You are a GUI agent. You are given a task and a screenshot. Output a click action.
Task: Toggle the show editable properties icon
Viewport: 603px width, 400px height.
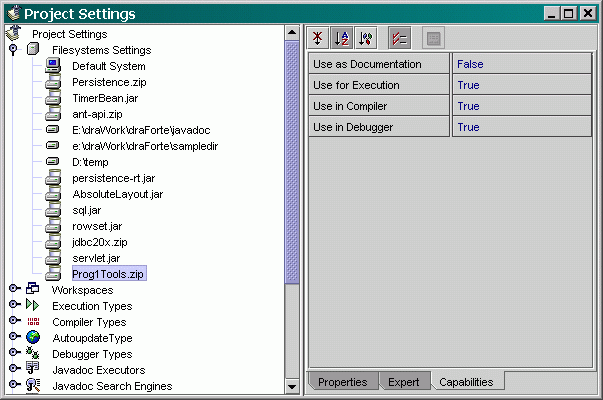tap(398, 39)
